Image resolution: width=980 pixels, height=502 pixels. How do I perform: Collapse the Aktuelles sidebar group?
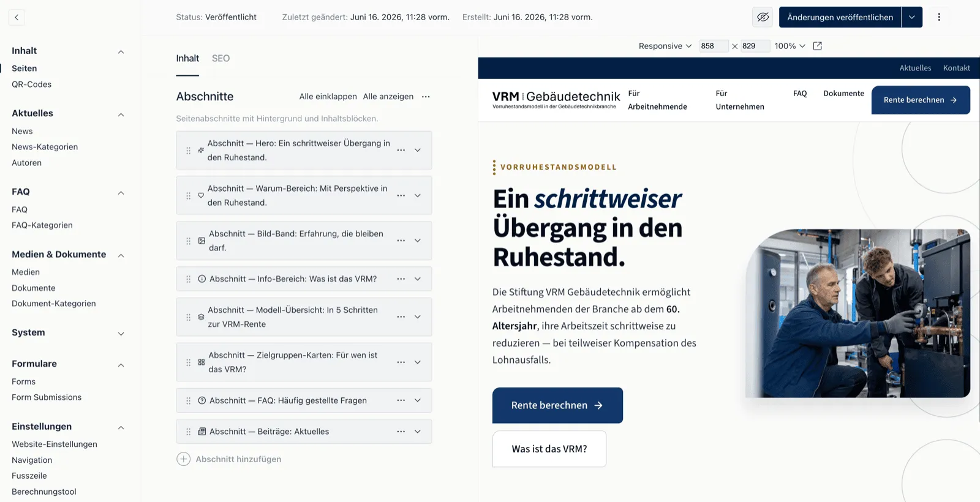click(121, 114)
